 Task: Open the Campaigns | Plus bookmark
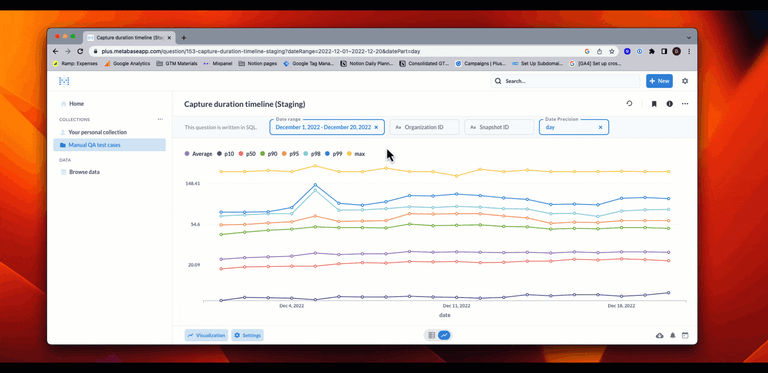pos(480,64)
